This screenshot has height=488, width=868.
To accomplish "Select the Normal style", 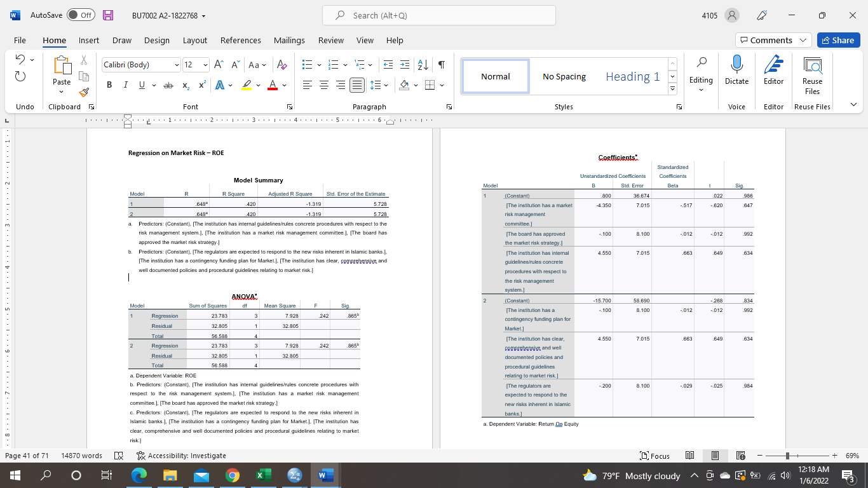I will [496, 76].
